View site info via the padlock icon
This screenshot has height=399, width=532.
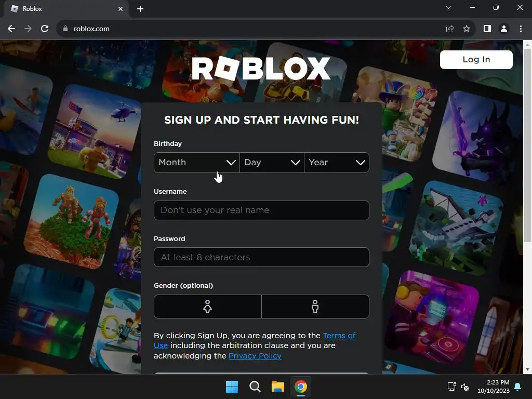pyautogui.click(x=65, y=29)
